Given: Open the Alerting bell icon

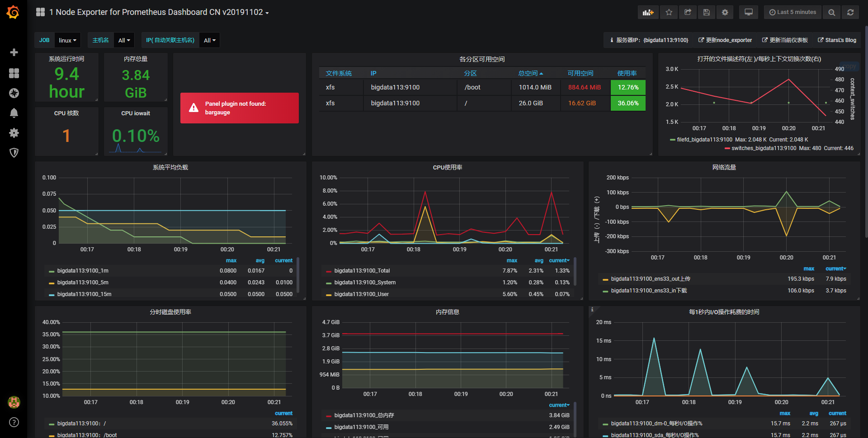Looking at the screenshot, I should [14, 113].
